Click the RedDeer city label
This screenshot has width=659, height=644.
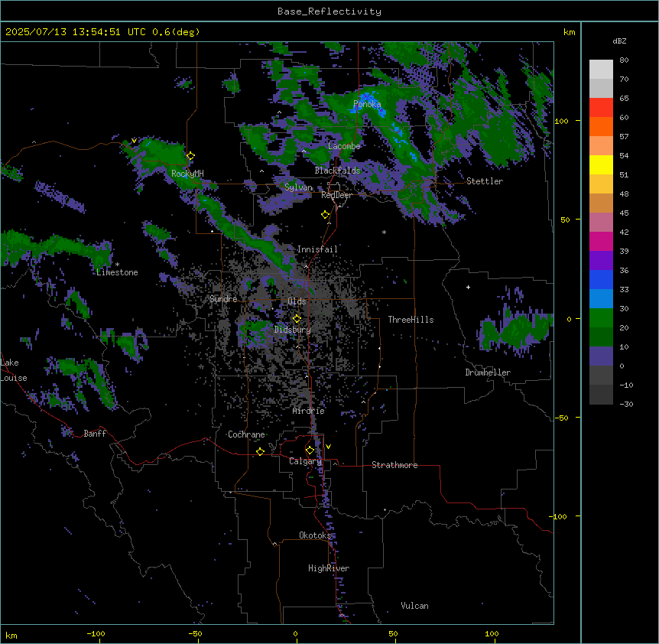click(x=336, y=195)
